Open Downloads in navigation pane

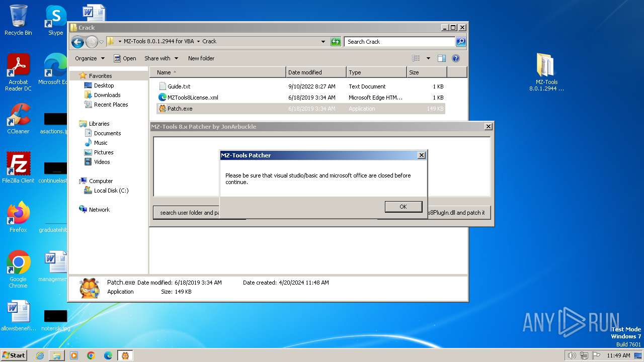[x=107, y=95]
